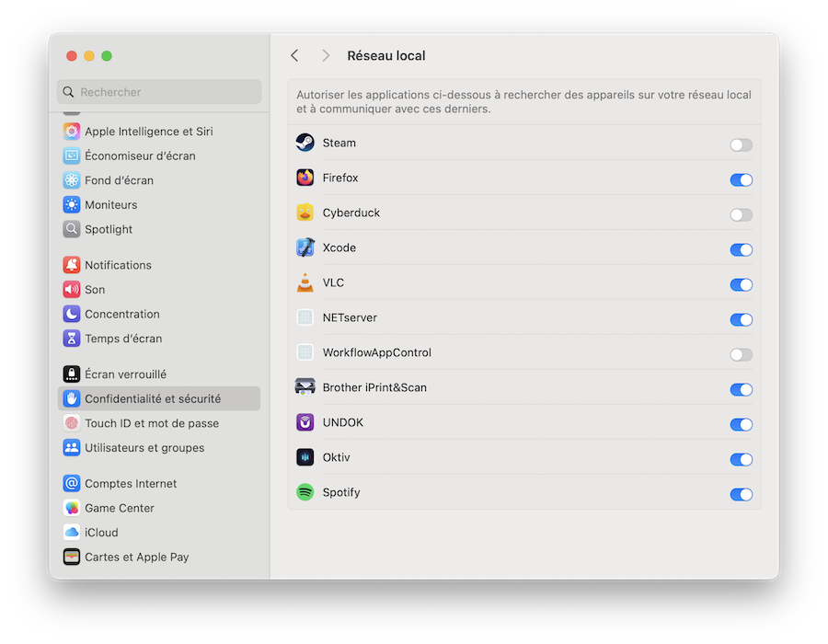Open Moniteurs settings
Screen dimensions: 828x644
(x=159, y=205)
